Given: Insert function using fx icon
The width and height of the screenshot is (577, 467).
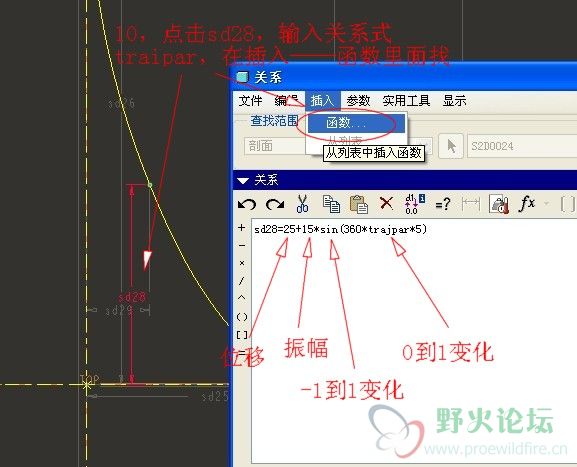Looking at the screenshot, I should pos(527,204).
